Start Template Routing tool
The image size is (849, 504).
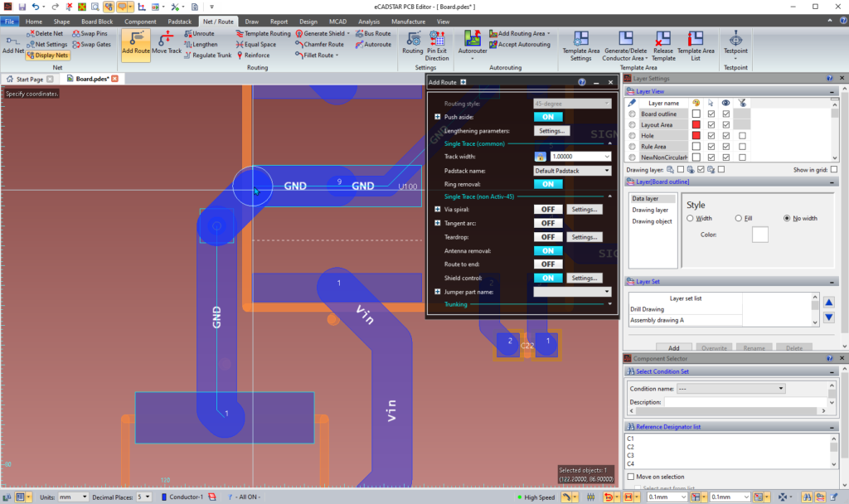(x=263, y=33)
